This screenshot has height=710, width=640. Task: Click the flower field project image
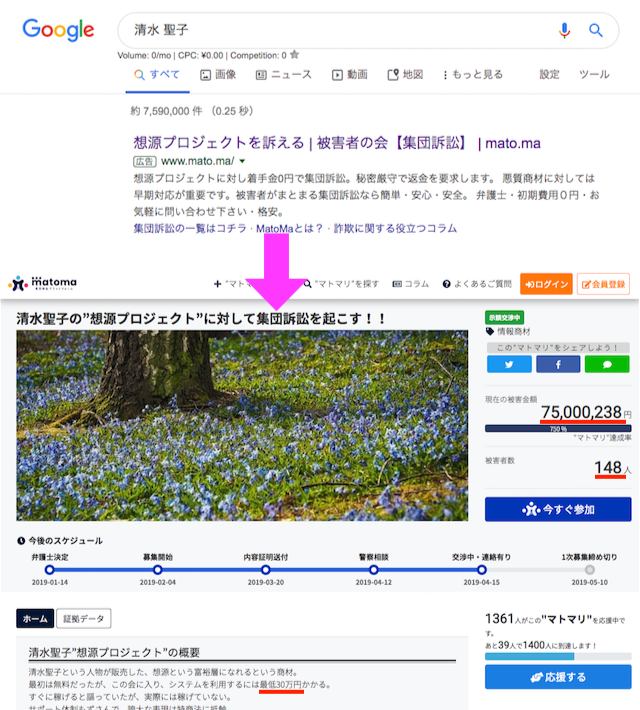coord(242,425)
